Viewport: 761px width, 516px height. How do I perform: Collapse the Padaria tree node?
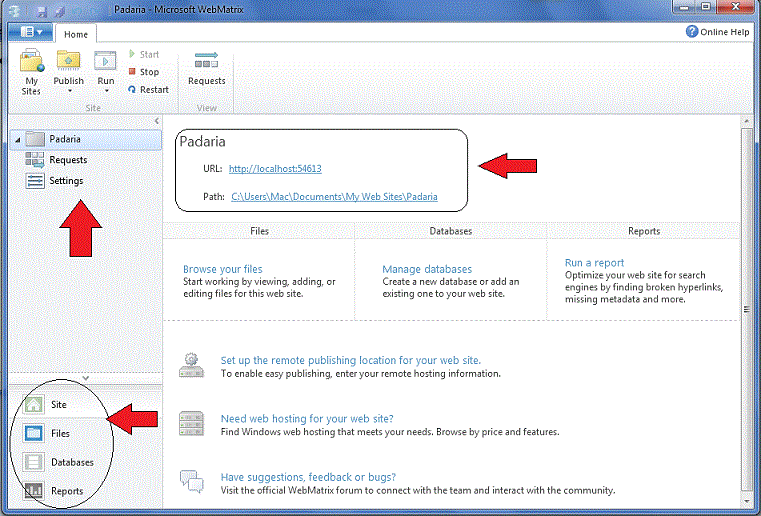pyautogui.click(x=17, y=140)
